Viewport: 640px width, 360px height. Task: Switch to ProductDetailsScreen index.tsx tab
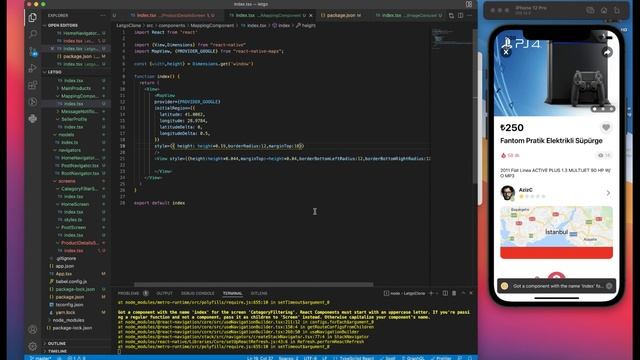(x=172, y=16)
